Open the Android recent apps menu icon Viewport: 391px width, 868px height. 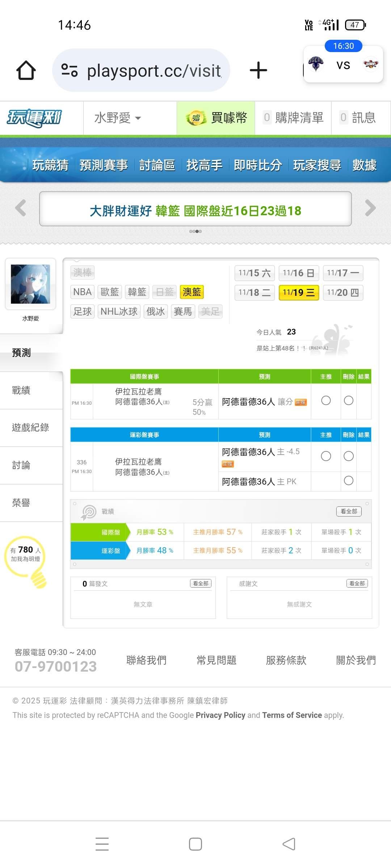[102, 844]
